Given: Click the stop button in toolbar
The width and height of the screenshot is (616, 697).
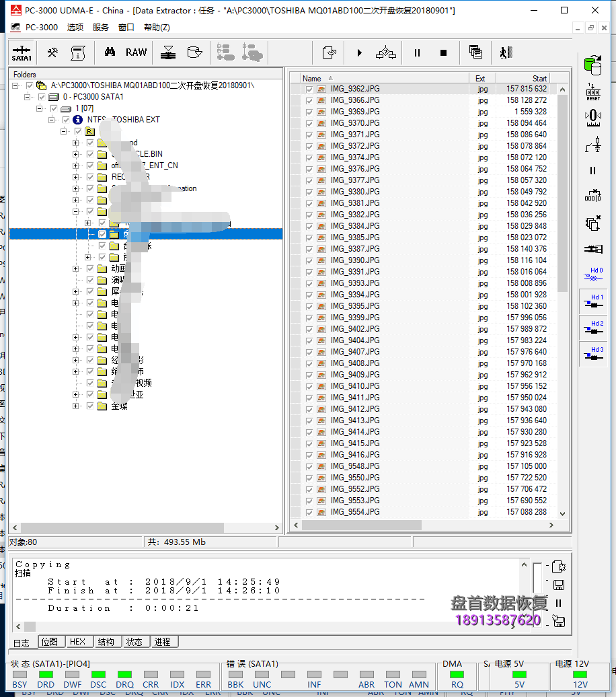Looking at the screenshot, I should [x=443, y=52].
